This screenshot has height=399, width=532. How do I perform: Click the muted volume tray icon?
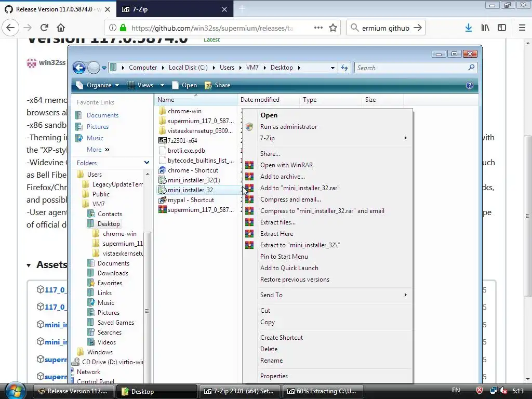[x=503, y=391]
